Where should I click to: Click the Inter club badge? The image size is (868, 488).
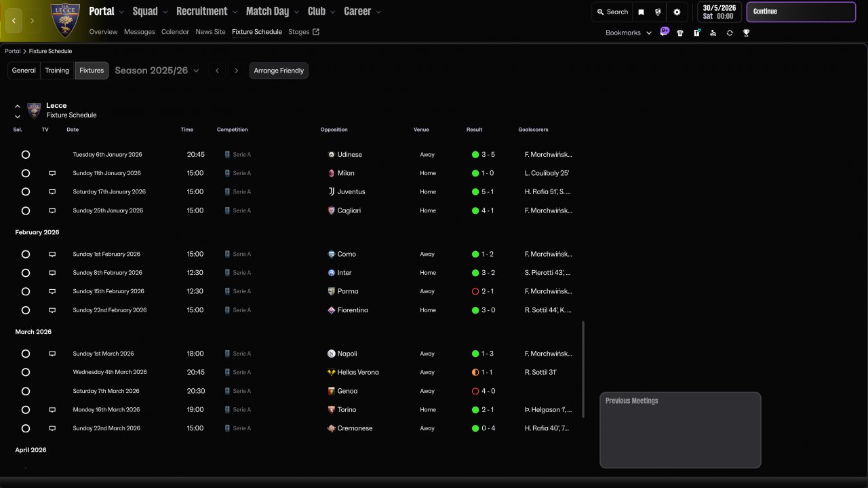(x=331, y=273)
